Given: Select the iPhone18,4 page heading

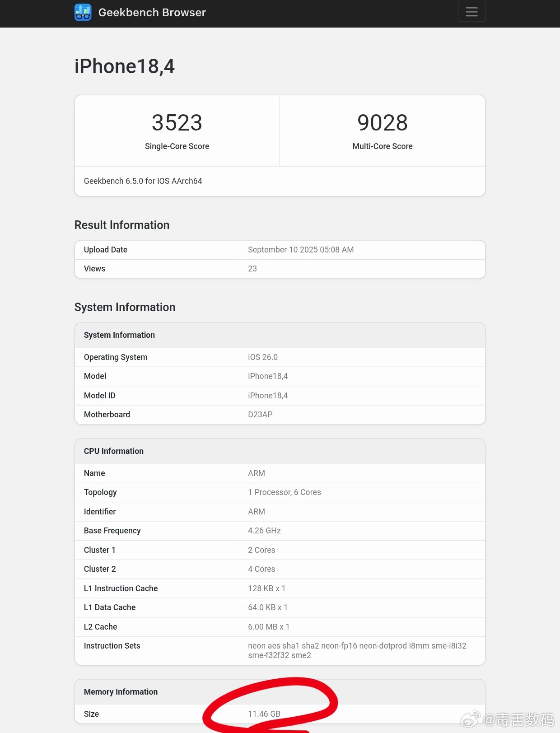Looking at the screenshot, I should tap(125, 66).
